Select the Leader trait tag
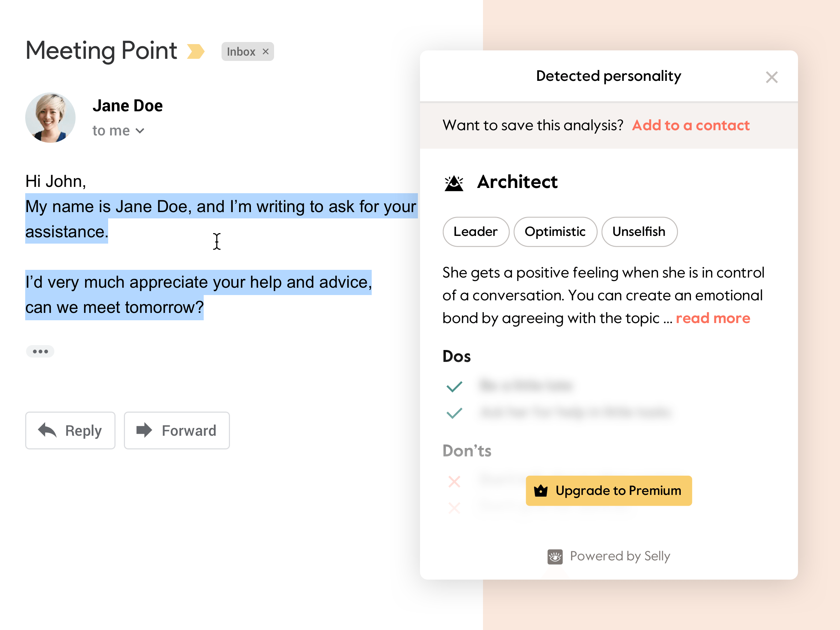Screen dimensions: 840x630 [475, 232]
